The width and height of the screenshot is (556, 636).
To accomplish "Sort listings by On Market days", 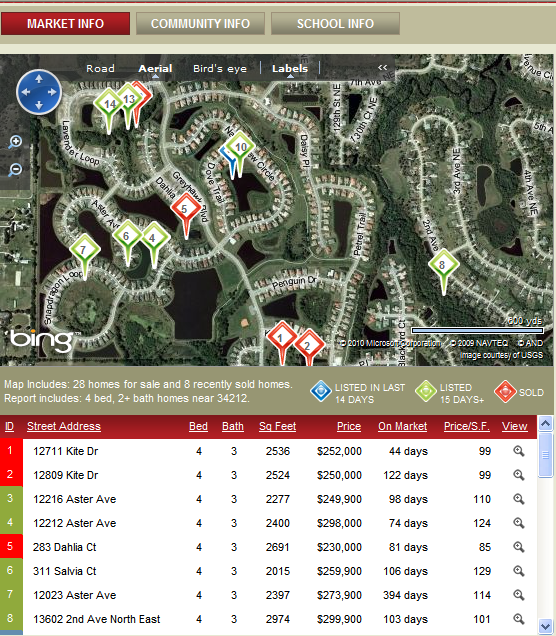I will [x=403, y=426].
